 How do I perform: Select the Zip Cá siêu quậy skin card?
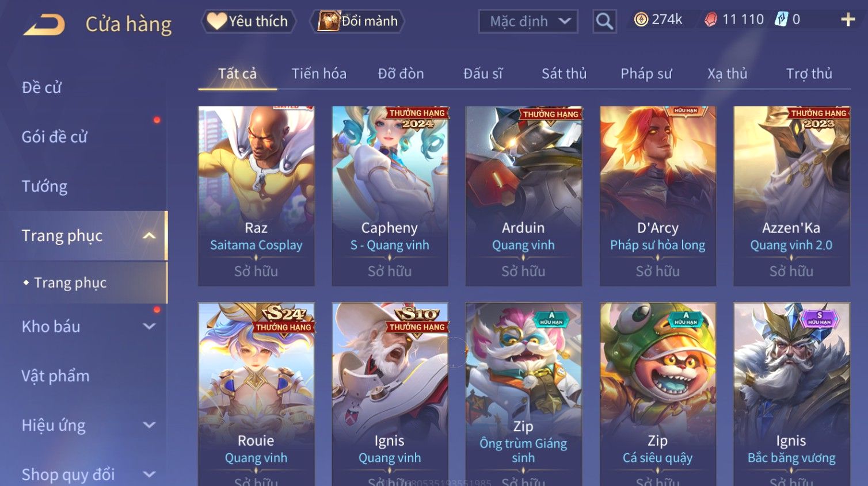pyautogui.click(x=657, y=394)
